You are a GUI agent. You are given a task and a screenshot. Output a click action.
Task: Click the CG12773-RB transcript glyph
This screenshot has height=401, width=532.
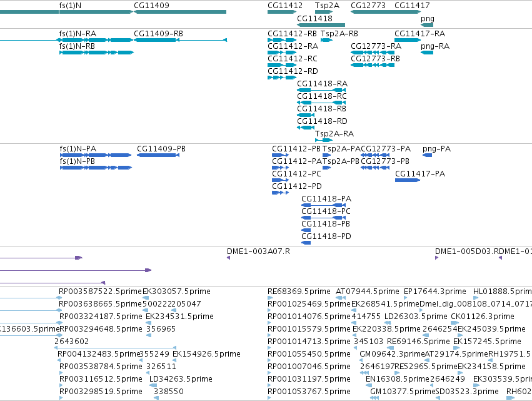[x=373, y=65]
